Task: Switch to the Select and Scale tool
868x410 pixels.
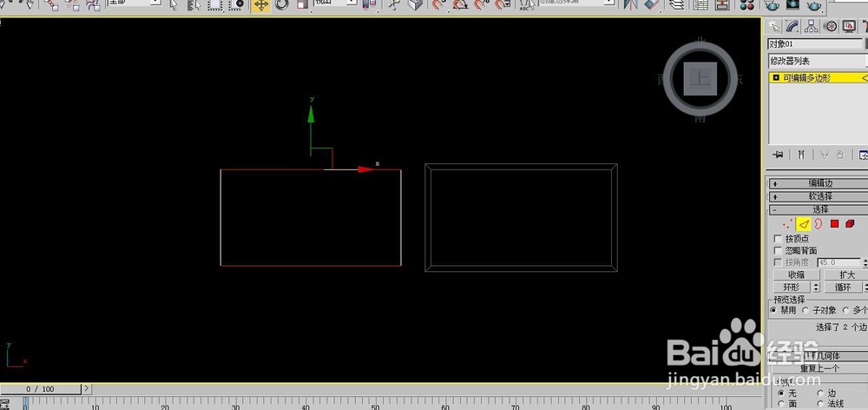Action: 302,5
